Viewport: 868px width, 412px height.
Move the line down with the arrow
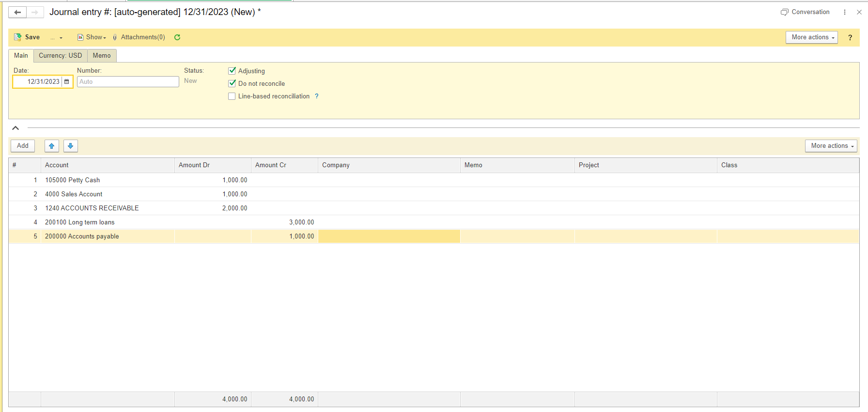tap(71, 146)
